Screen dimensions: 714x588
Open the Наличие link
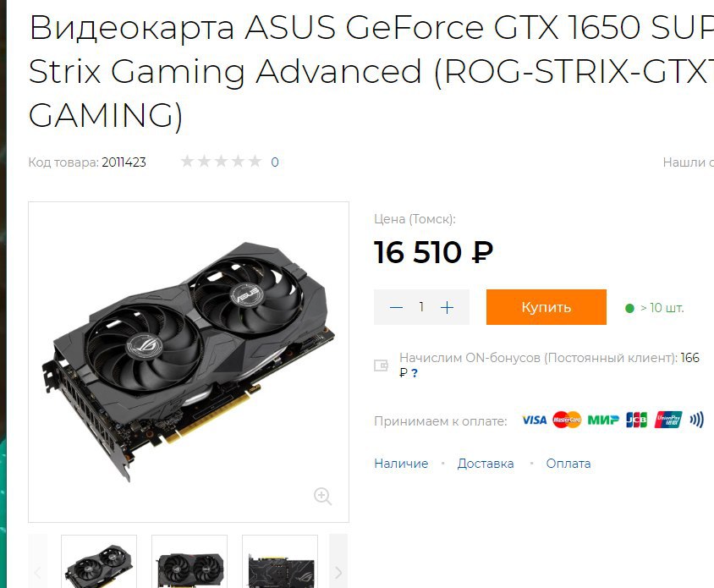pyautogui.click(x=401, y=464)
